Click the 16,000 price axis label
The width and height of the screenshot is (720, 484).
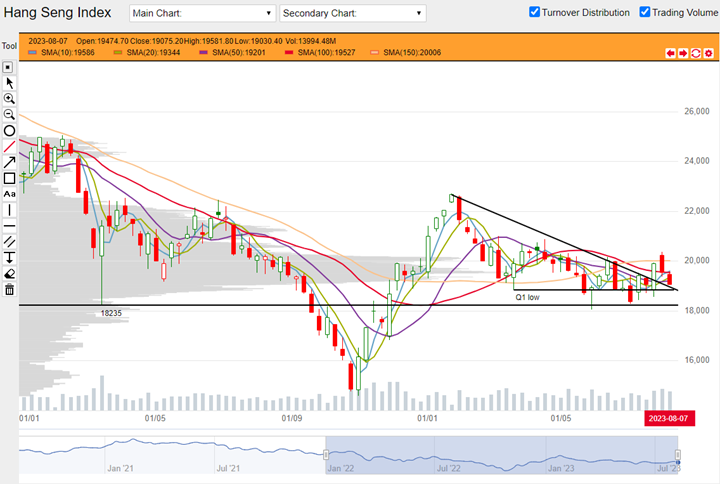pos(697,360)
